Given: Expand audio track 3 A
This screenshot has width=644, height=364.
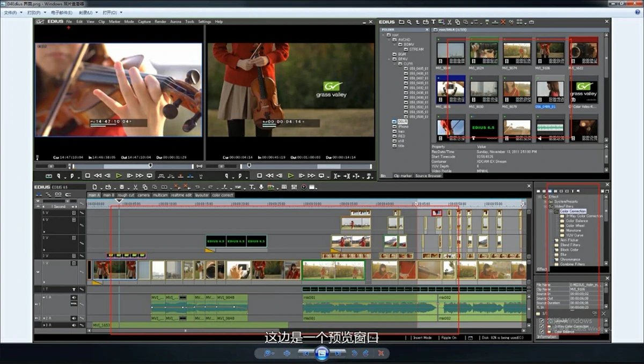Looking at the screenshot, I should pos(43,325).
